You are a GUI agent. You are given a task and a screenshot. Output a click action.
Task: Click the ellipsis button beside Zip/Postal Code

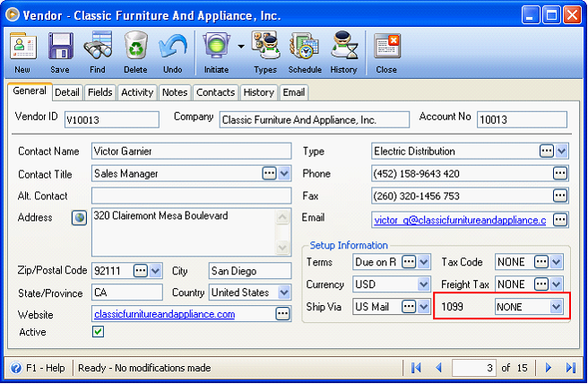(x=141, y=271)
